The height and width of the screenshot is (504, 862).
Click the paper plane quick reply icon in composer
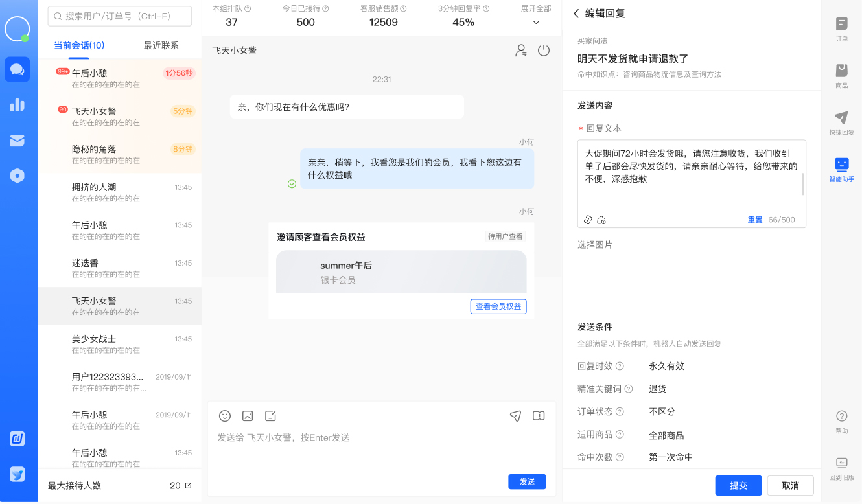point(515,416)
